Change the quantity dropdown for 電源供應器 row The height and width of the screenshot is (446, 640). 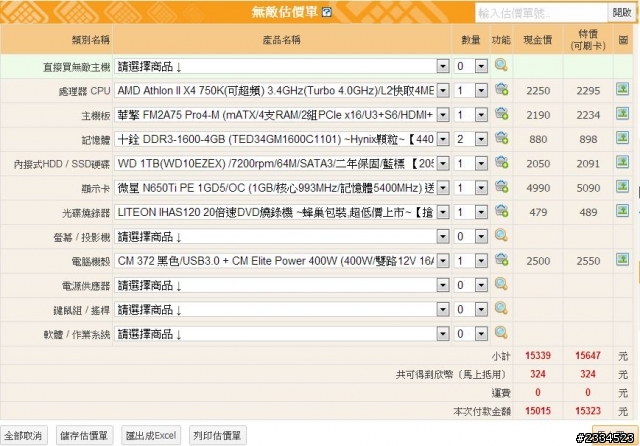coord(471,285)
